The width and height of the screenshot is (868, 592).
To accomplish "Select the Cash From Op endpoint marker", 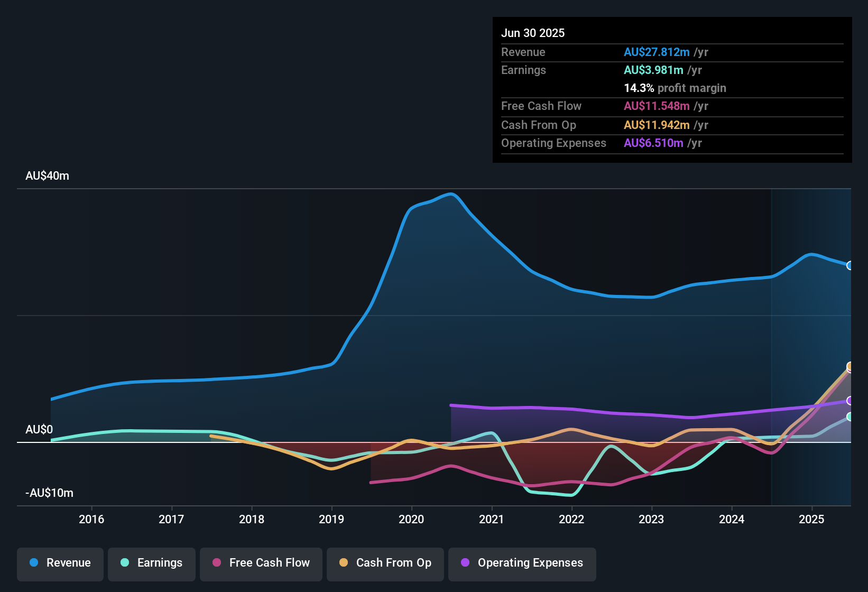I will point(850,366).
